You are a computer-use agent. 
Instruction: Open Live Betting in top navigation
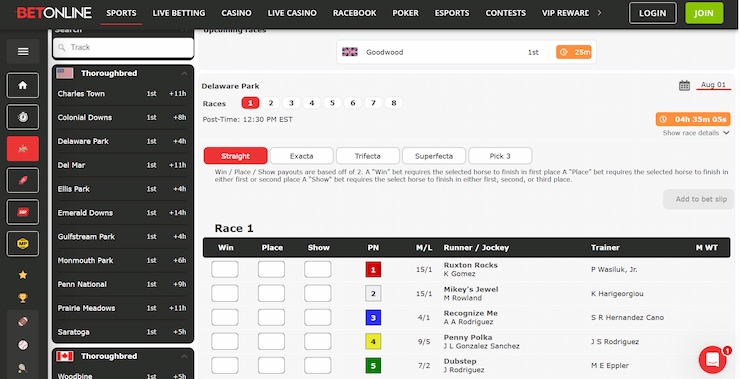179,13
